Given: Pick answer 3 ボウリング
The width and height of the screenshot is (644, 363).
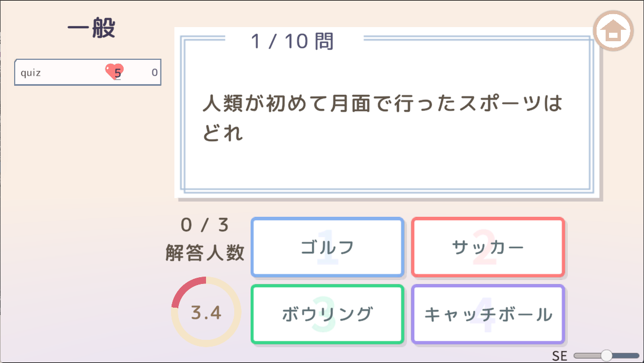Looking at the screenshot, I should click(327, 314).
